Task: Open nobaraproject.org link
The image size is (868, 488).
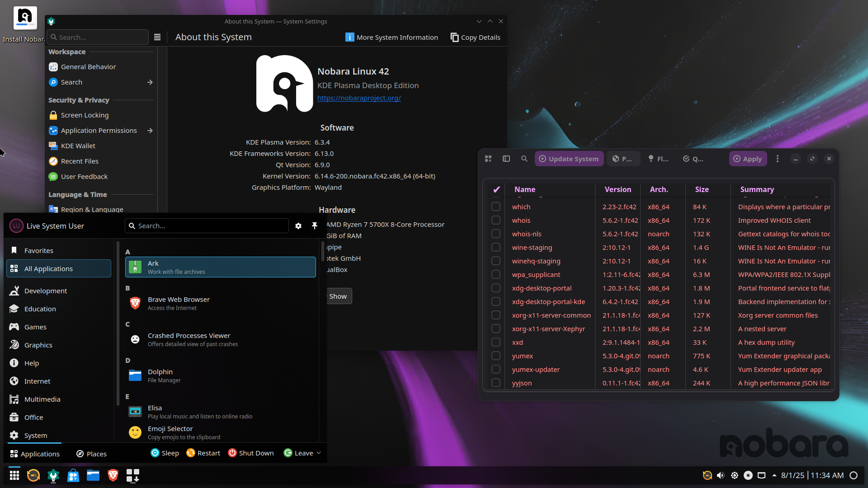Action: tap(359, 98)
